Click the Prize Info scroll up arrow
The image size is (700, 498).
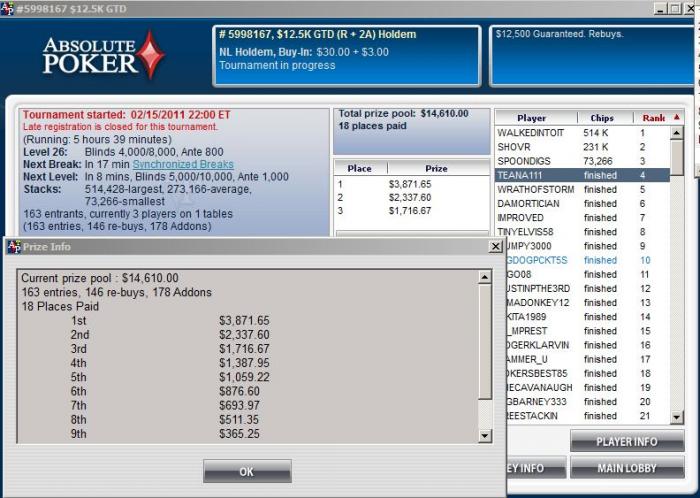(485, 277)
